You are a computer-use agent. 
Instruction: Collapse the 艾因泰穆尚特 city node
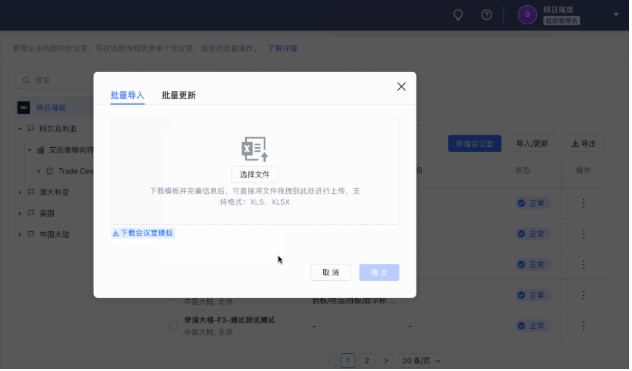tap(29, 150)
